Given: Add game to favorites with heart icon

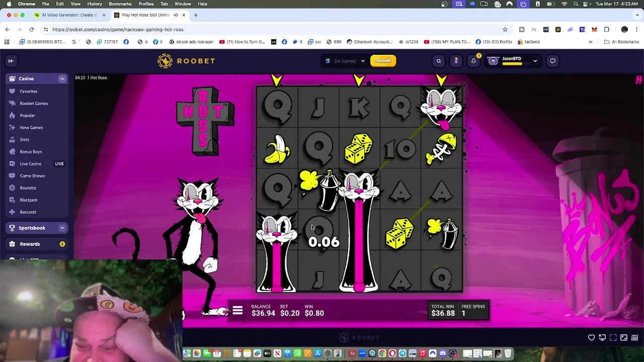Looking at the screenshot, I should 592,338.
